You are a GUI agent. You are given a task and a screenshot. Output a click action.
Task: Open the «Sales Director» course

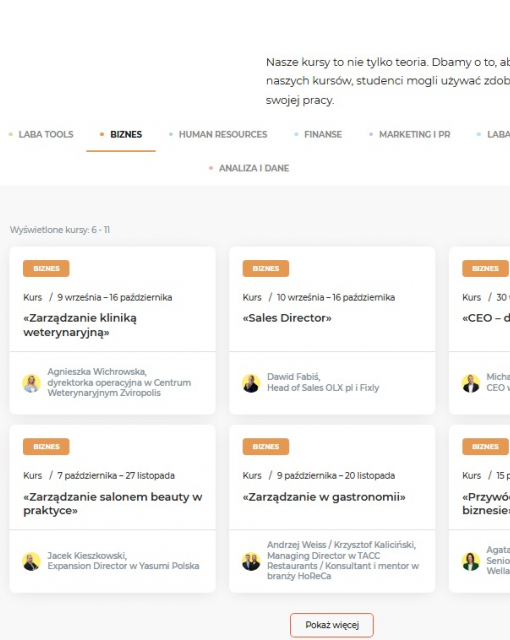[287, 318]
